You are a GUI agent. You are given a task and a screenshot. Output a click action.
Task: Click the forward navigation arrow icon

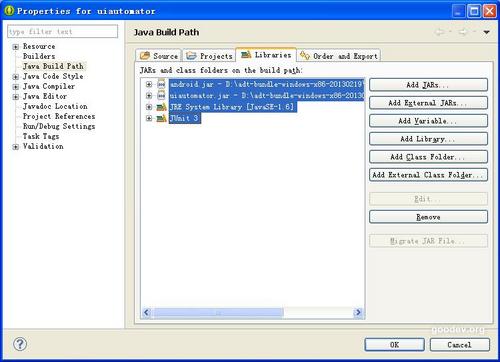pyautogui.click(x=463, y=32)
